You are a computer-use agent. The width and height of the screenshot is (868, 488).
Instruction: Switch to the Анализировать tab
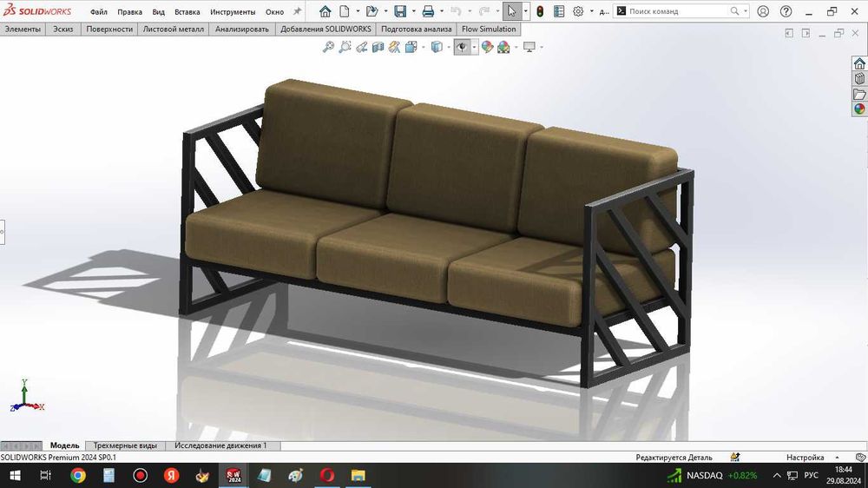(x=242, y=29)
